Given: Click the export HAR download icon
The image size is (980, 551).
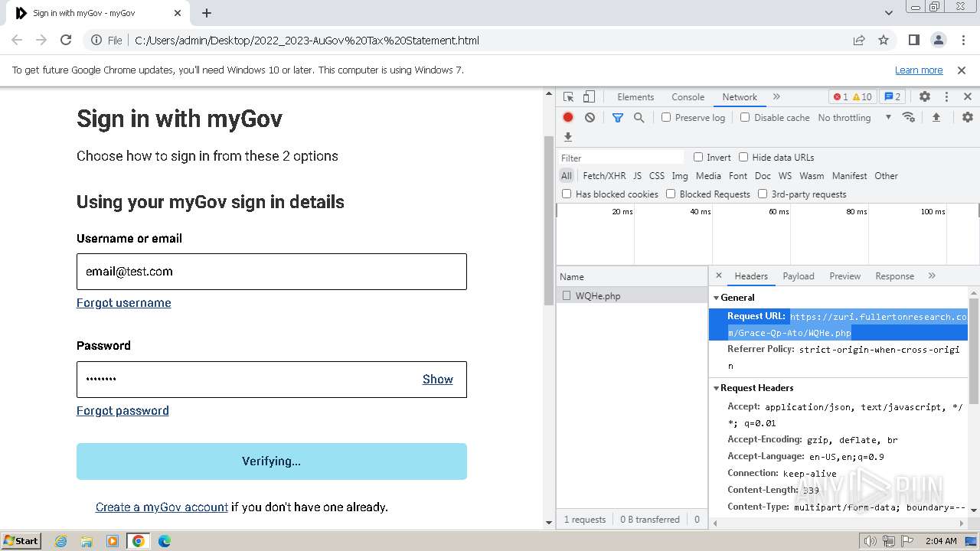Looking at the screenshot, I should coord(568,137).
